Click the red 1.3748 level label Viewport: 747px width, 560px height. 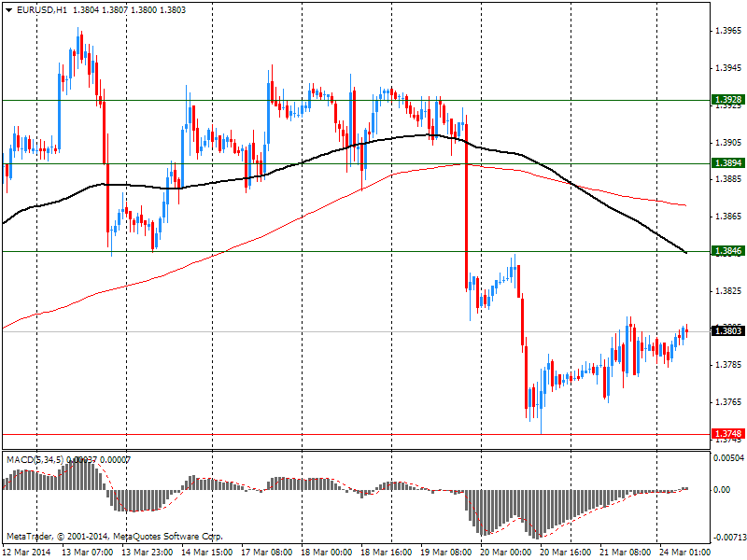(727, 433)
